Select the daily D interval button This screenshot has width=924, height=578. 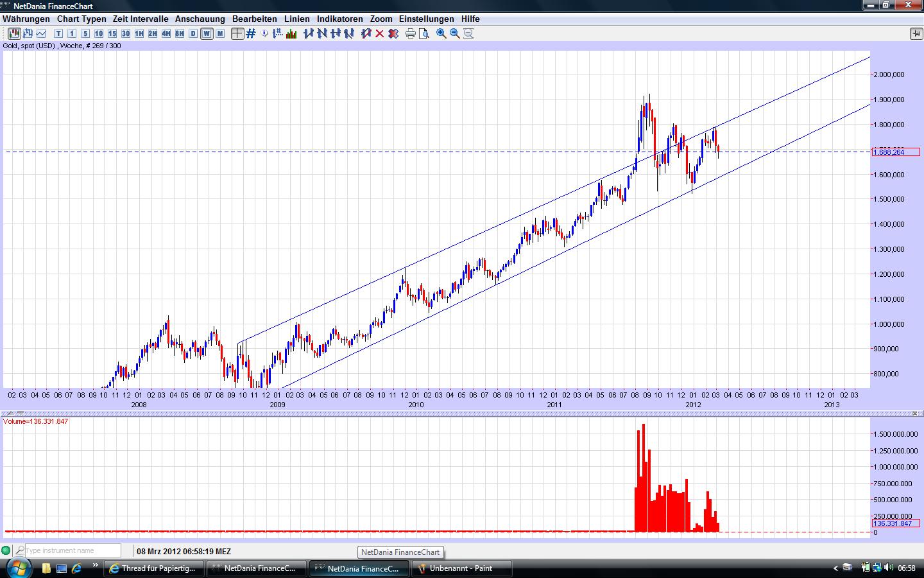pyautogui.click(x=193, y=33)
